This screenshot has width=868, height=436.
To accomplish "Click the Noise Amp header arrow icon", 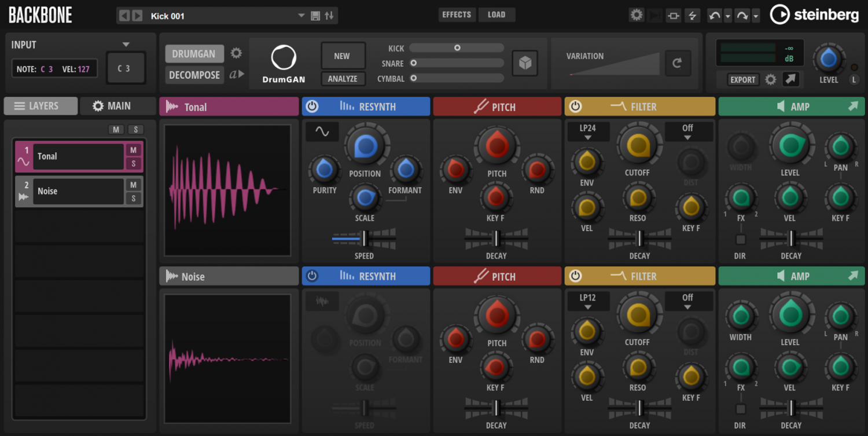I will 854,276.
